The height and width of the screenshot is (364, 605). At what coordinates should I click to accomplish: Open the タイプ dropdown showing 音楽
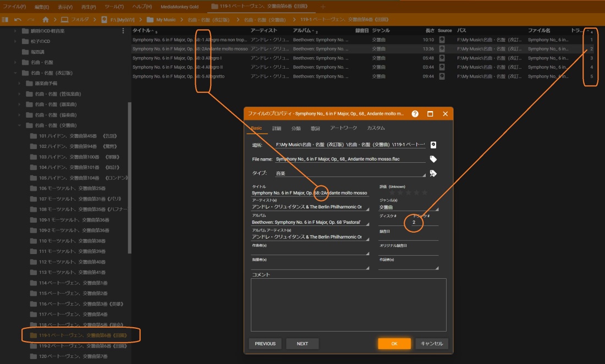[350, 174]
